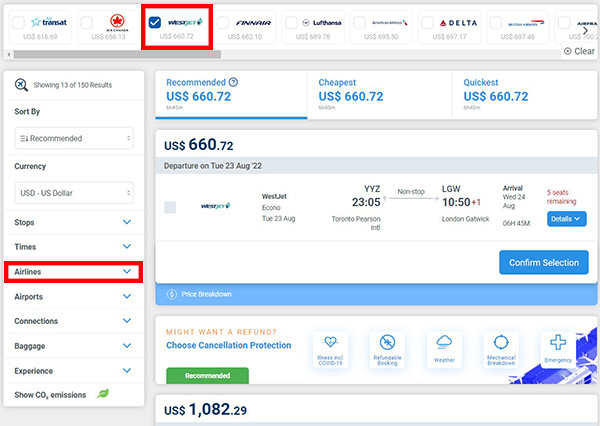This screenshot has height=426, width=600.
Task: Click the scrollbar left arrow
Action: coord(8,55)
